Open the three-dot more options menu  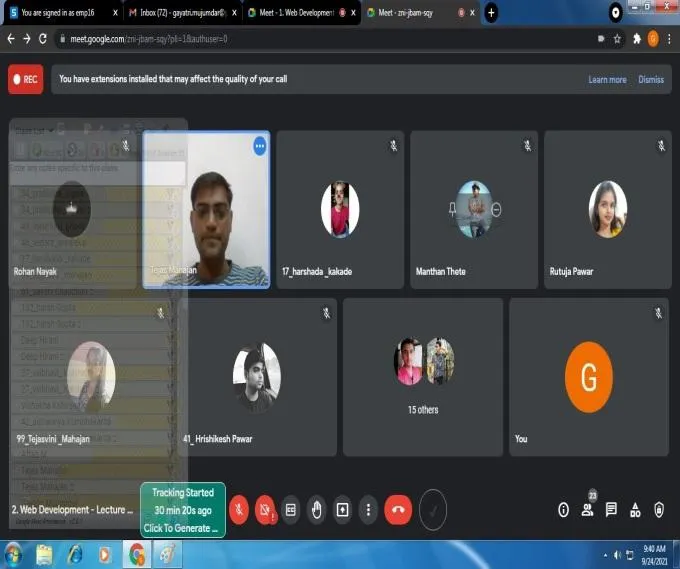368,510
